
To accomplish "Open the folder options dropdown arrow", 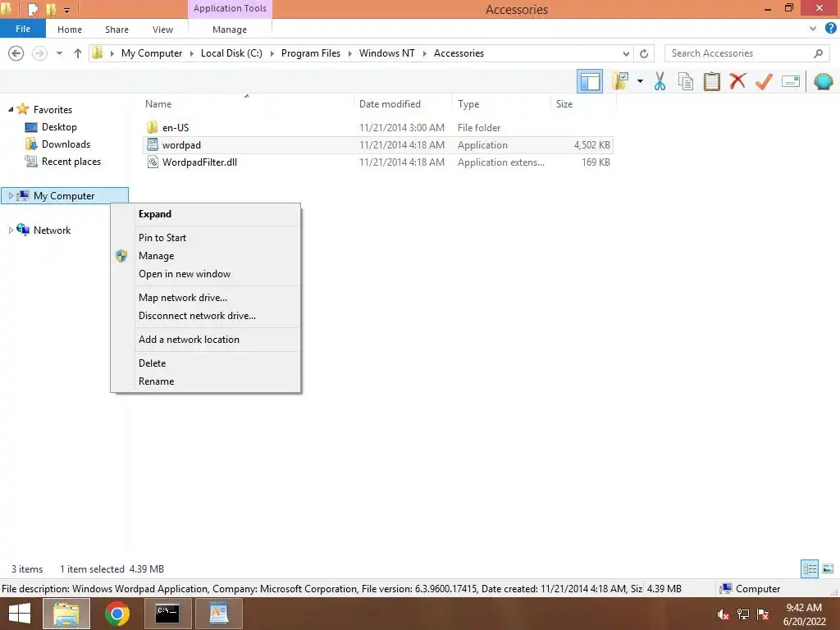I will pos(640,81).
